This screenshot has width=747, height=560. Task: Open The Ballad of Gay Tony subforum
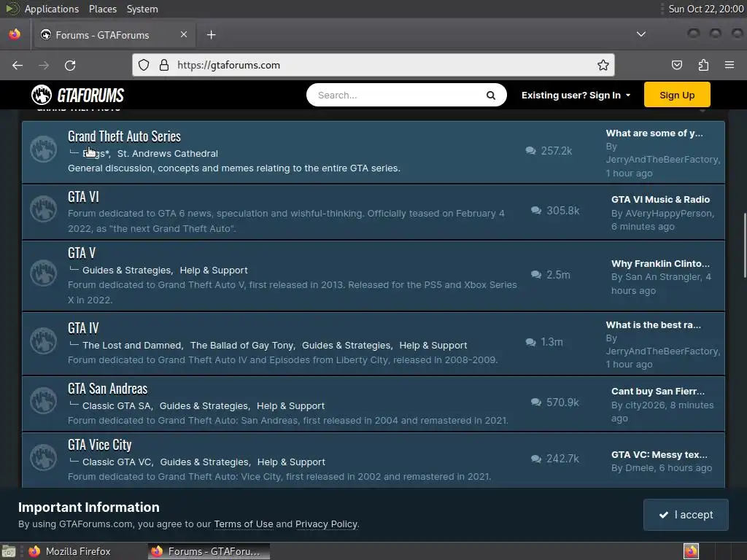(x=242, y=345)
